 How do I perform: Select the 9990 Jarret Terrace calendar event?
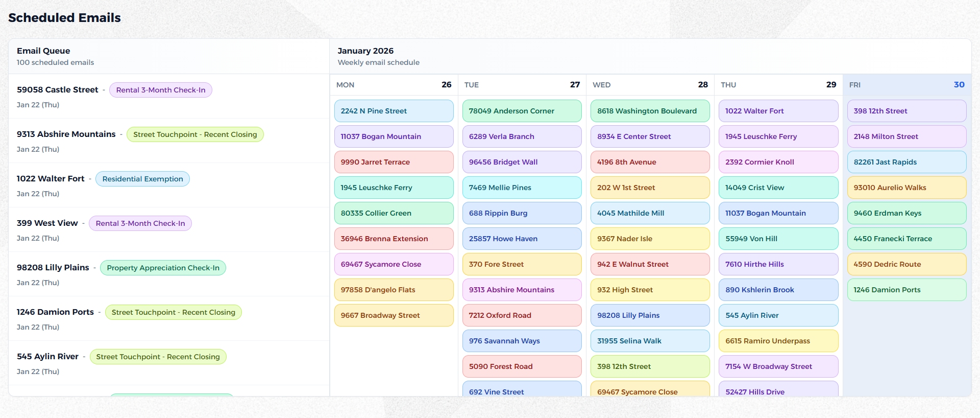(394, 162)
